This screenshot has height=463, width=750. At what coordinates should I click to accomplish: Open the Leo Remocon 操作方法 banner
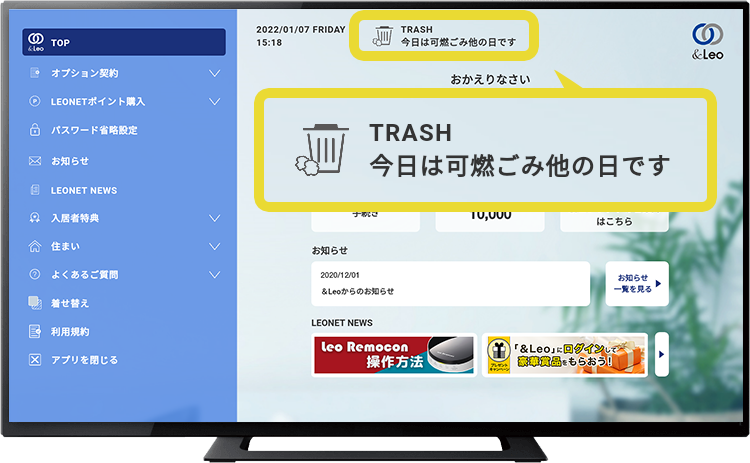point(394,354)
